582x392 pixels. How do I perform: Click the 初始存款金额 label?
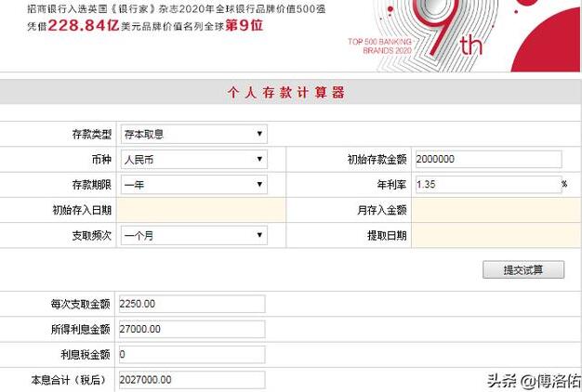coord(377,159)
